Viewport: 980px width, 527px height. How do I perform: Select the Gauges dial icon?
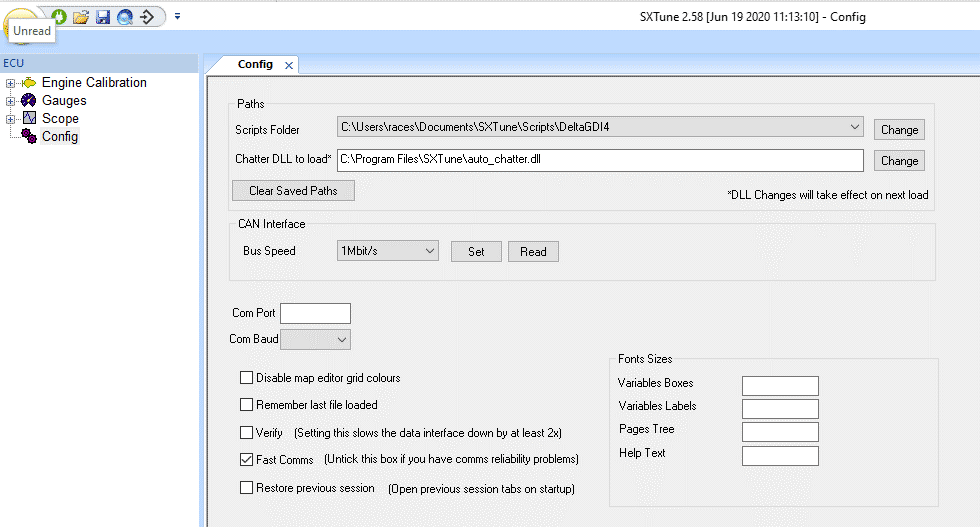(x=28, y=101)
